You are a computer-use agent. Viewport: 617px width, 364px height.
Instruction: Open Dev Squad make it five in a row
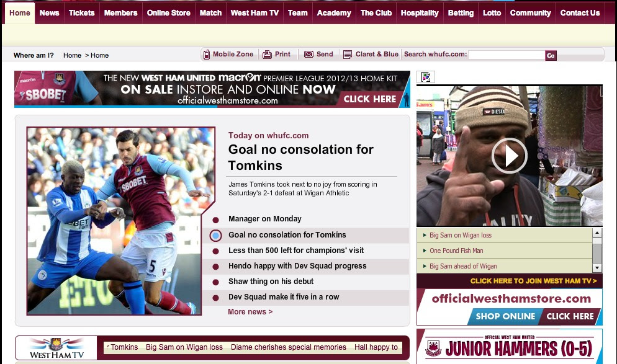point(284,297)
